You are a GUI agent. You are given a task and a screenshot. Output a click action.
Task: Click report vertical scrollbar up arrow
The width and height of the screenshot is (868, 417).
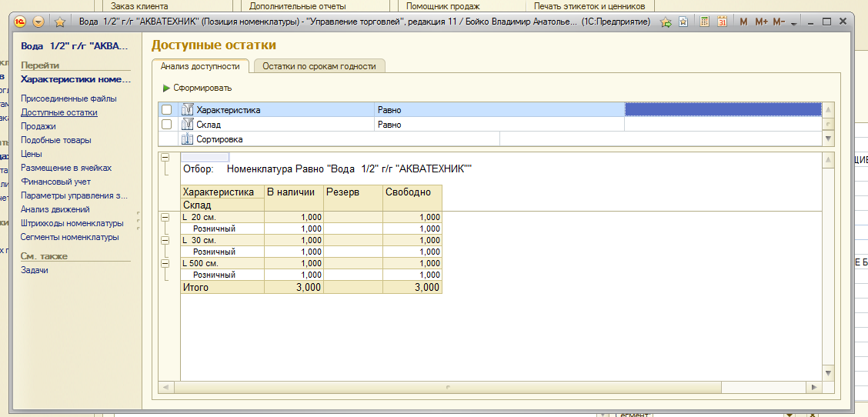829,160
